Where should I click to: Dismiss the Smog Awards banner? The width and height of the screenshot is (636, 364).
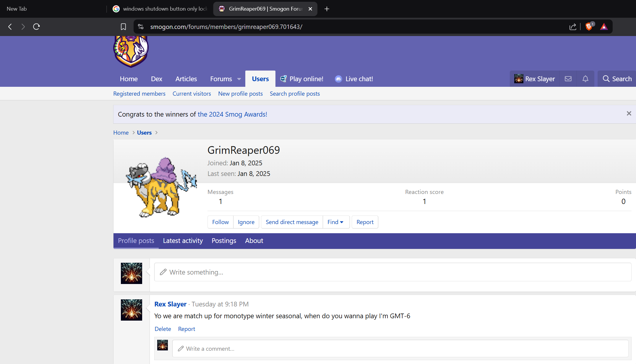629,113
